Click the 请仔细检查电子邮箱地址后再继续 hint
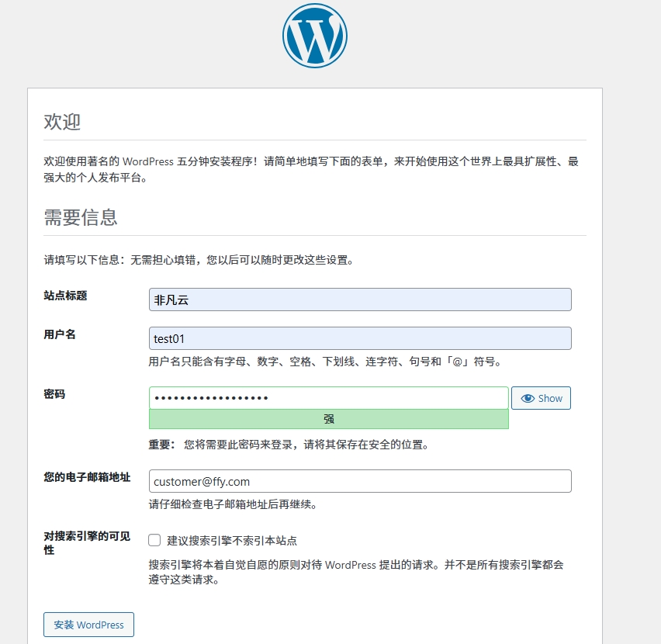661x644 pixels. (x=233, y=504)
